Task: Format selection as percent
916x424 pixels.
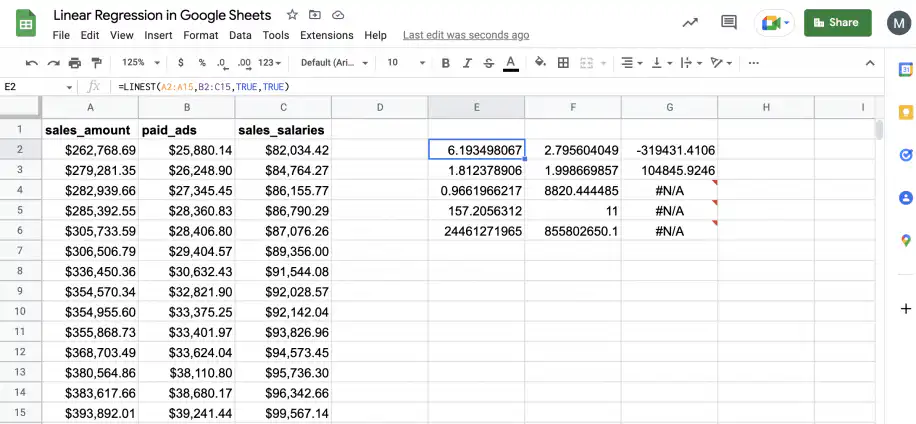Action: point(202,62)
